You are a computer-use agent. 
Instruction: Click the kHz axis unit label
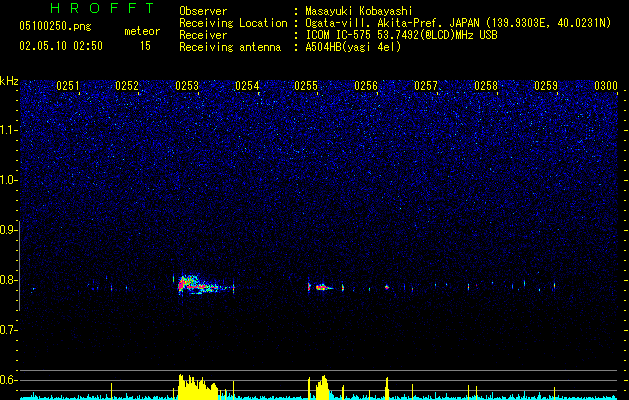(9, 81)
